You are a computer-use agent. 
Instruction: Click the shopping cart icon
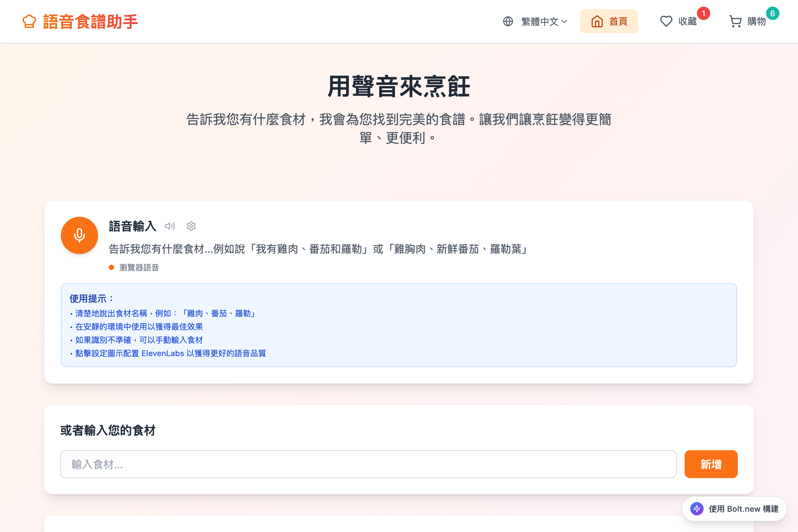point(735,21)
